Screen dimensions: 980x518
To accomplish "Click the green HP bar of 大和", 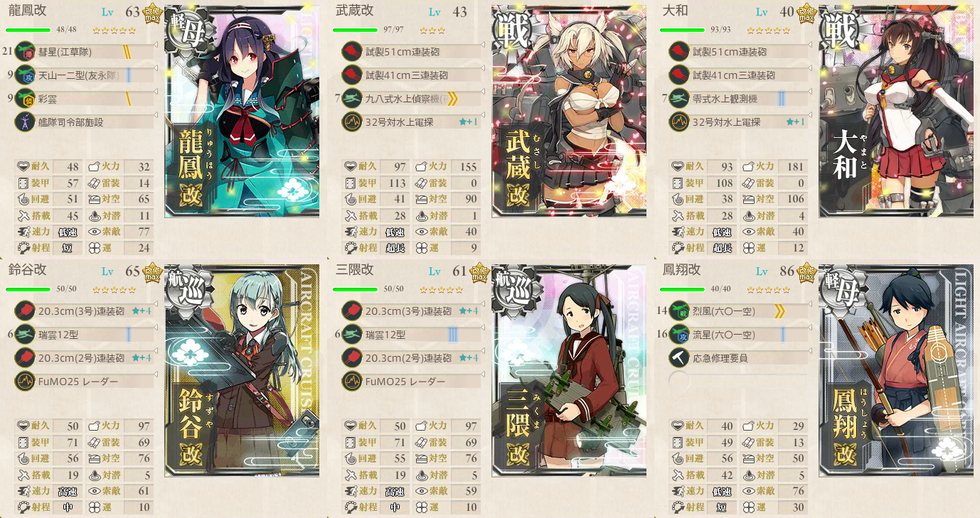I will click(x=682, y=30).
